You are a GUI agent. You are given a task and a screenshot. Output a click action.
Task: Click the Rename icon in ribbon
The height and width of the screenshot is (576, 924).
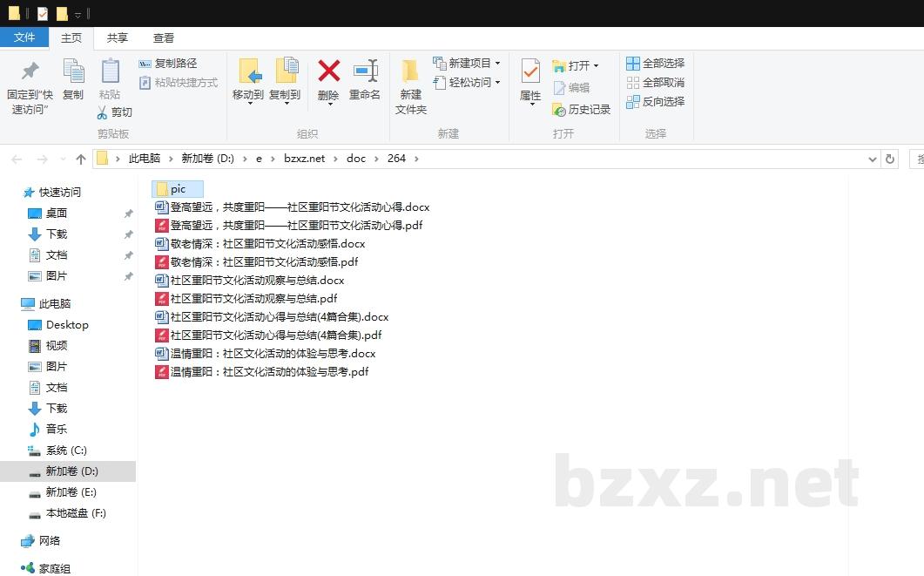tap(365, 71)
